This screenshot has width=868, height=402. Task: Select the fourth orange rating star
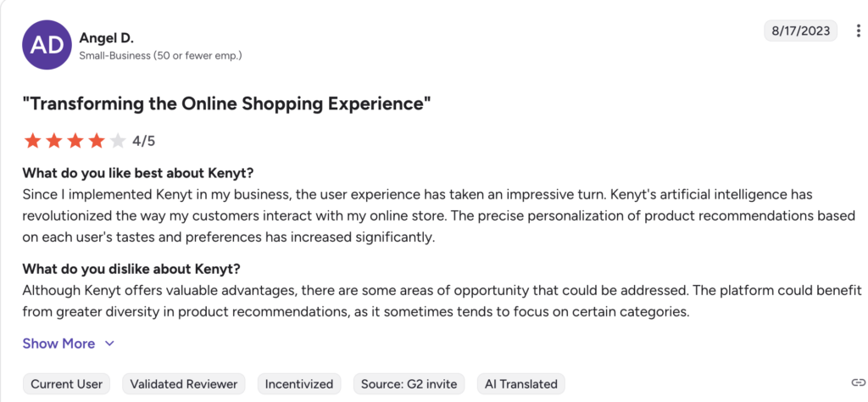tap(96, 141)
